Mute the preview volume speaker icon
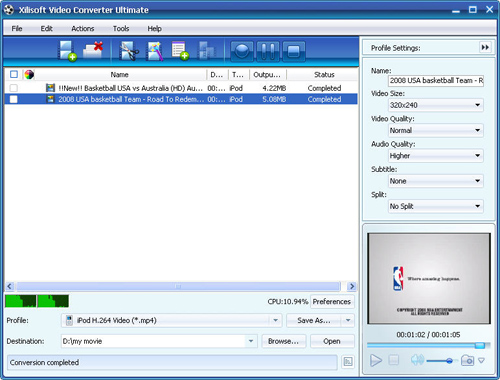The image size is (500, 380). tap(417, 360)
